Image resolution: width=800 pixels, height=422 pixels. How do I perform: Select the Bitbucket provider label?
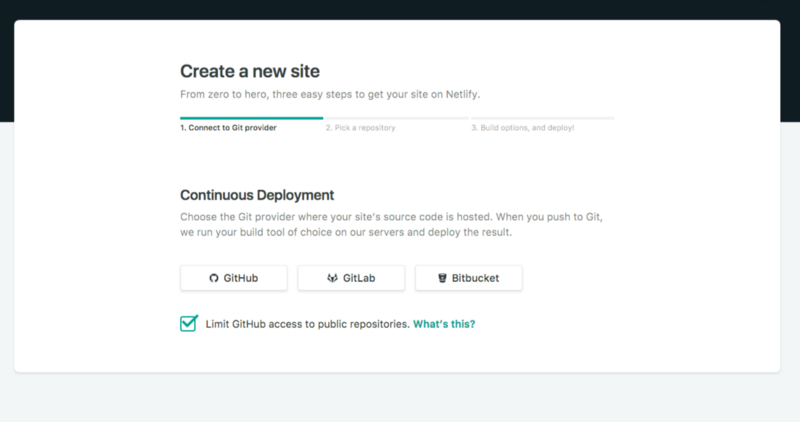point(476,278)
